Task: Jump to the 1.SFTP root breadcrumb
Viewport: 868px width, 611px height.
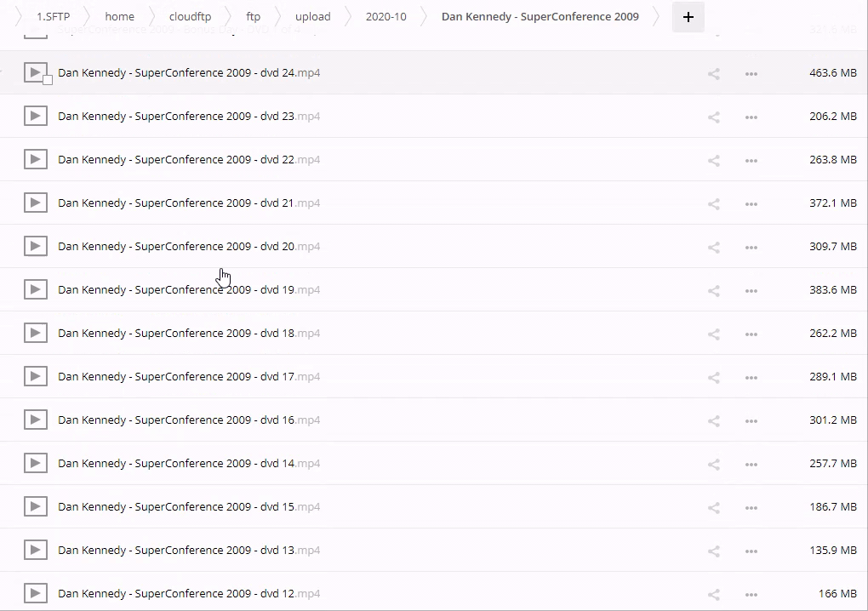Action: 53,16
